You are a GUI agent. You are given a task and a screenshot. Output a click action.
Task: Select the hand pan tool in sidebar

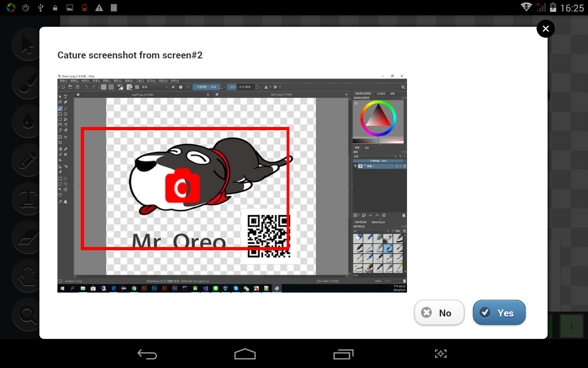tap(28, 276)
